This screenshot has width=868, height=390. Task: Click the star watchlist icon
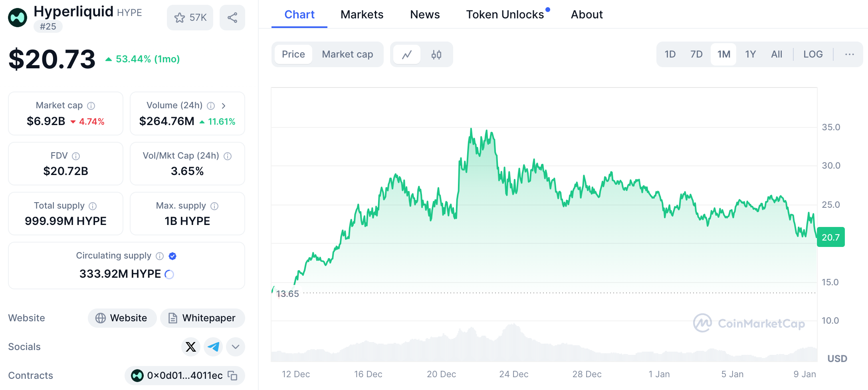(180, 18)
